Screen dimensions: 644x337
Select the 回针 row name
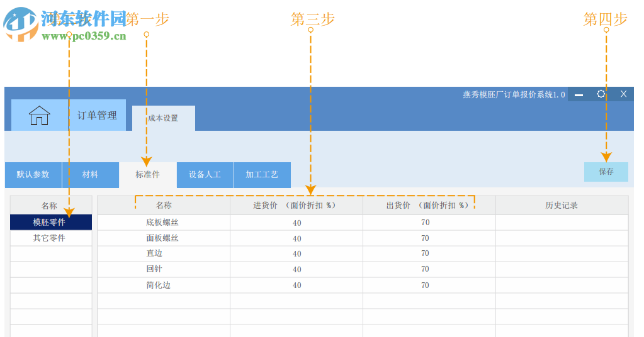click(x=154, y=269)
